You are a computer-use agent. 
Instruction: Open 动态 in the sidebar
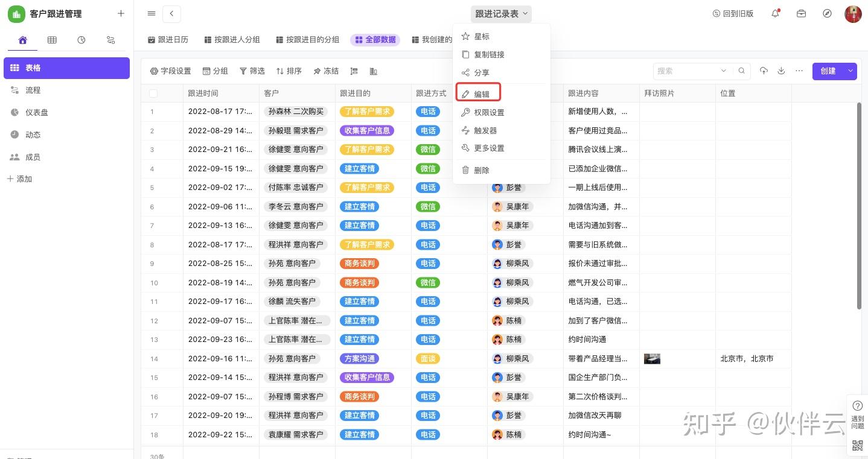click(66, 135)
